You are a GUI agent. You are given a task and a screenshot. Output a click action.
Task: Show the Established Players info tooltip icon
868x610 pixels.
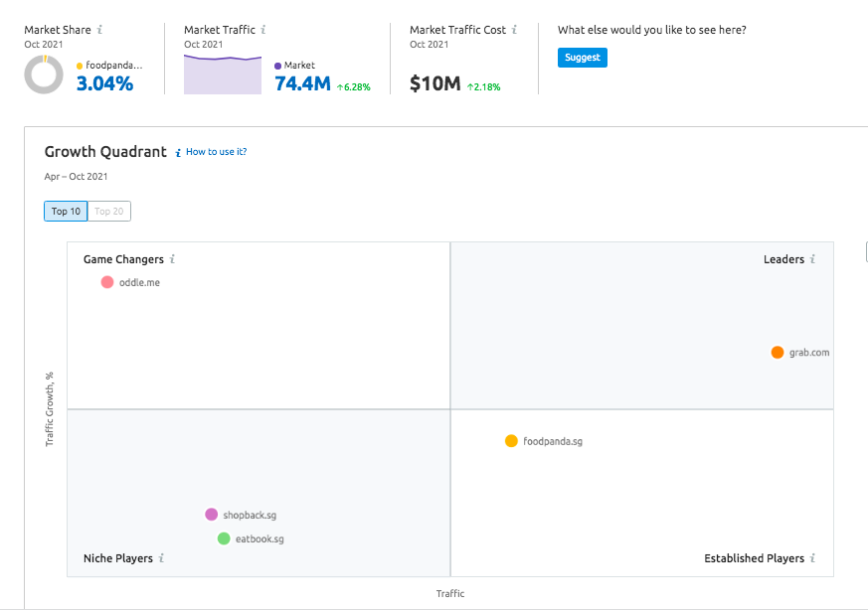click(x=812, y=558)
